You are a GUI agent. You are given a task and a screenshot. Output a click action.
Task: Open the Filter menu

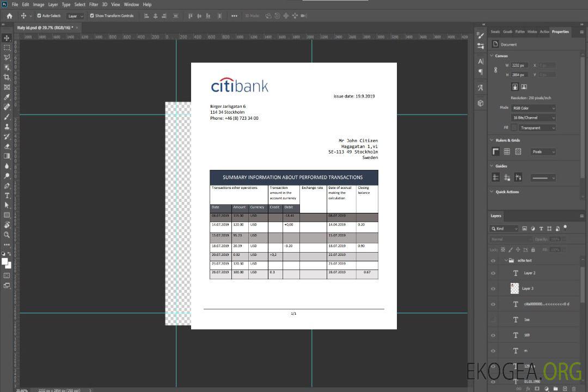coord(94,4)
